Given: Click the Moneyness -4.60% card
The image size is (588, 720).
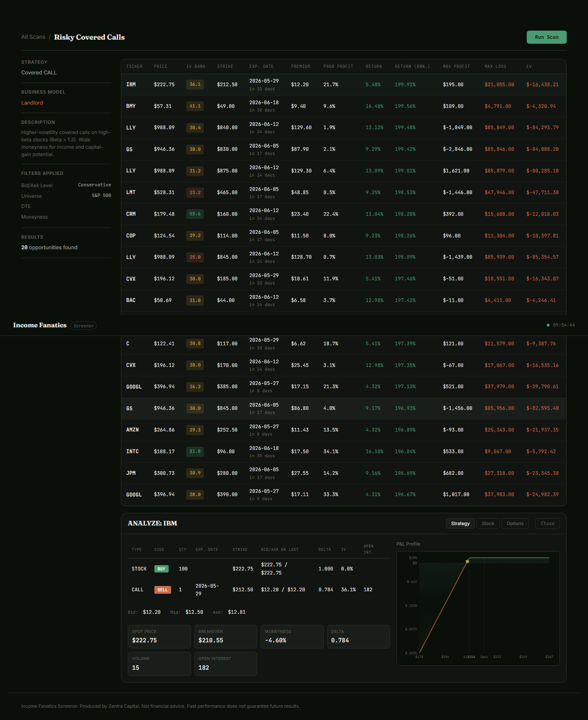Looking at the screenshot, I should tap(292, 637).
